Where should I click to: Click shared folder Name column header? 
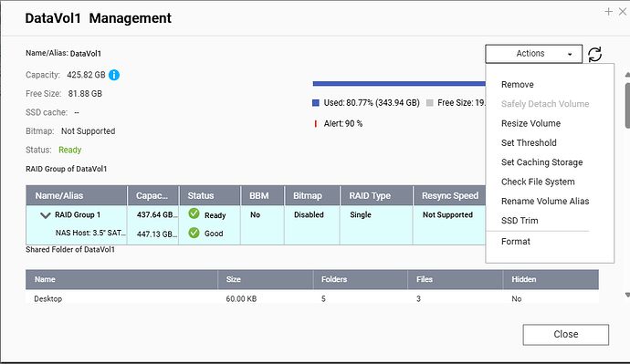click(121, 279)
